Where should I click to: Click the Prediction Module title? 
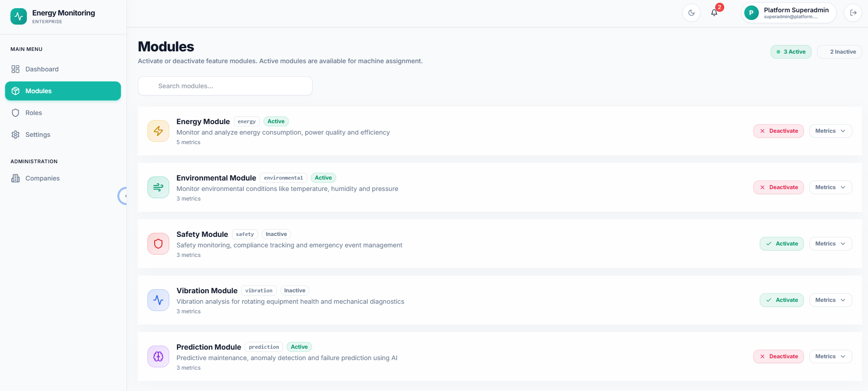(x=209, y=347)
